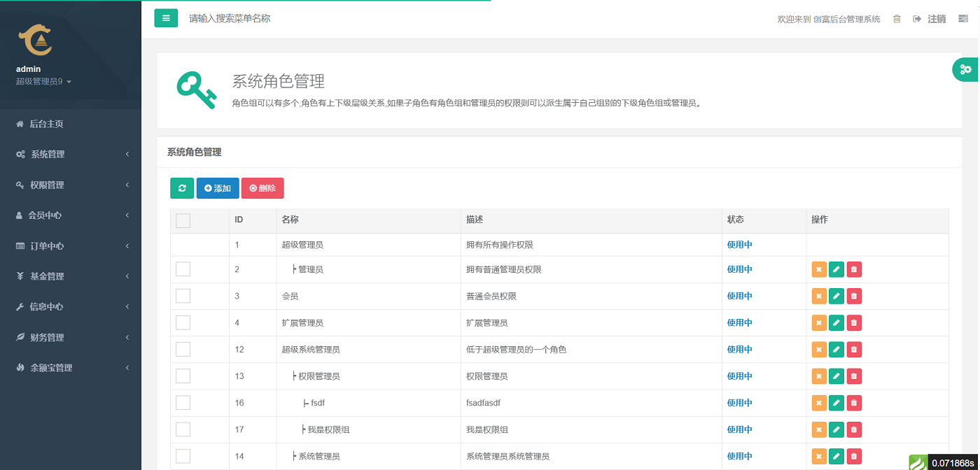Edit the 权限管理员 role with pencil icon

[836, 376]
